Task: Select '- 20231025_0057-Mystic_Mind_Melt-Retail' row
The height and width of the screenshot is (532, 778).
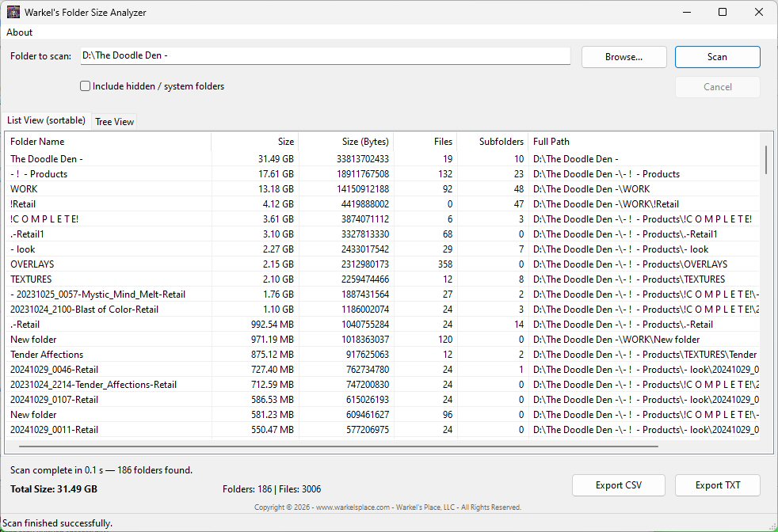Action: 382,294
